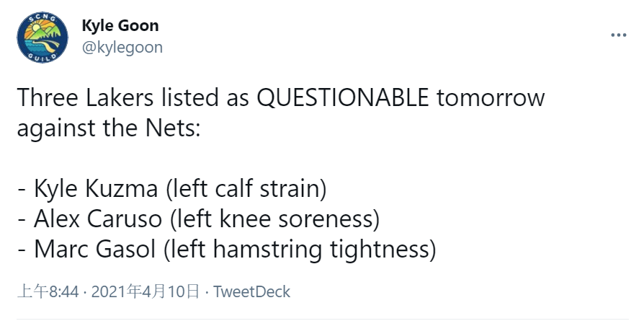Click the word QUESTIONABLE in the tweet

(x=343, y=98)
